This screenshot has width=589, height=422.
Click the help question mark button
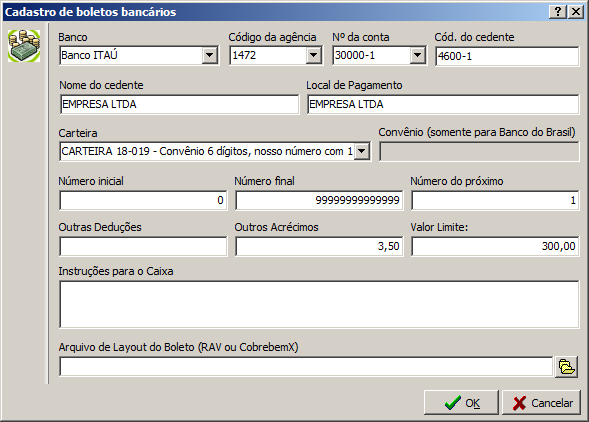coord(558,12)
